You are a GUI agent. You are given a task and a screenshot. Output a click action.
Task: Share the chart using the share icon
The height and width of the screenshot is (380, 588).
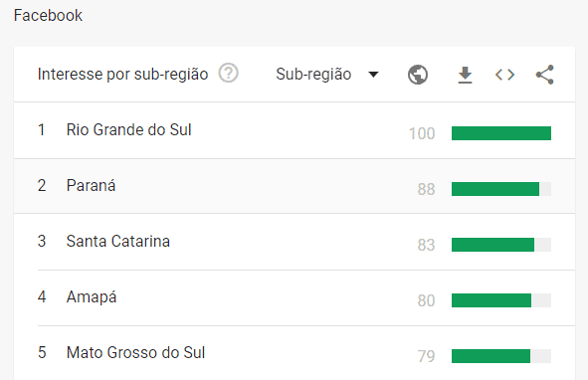click(x=545, y=75)
